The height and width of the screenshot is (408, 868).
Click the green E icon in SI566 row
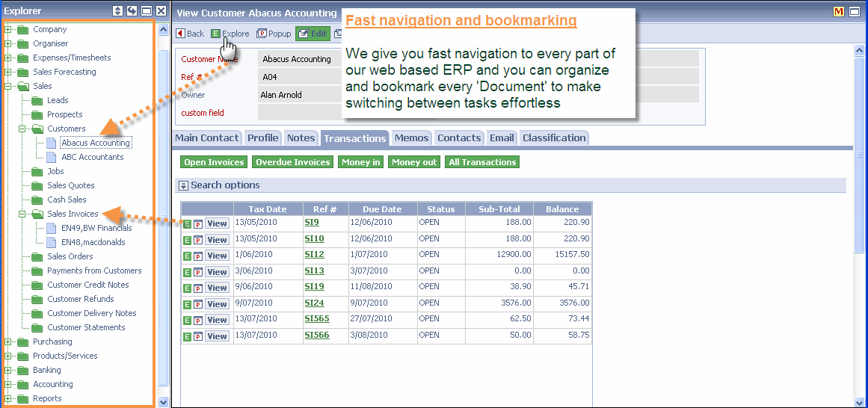(187, 336)
